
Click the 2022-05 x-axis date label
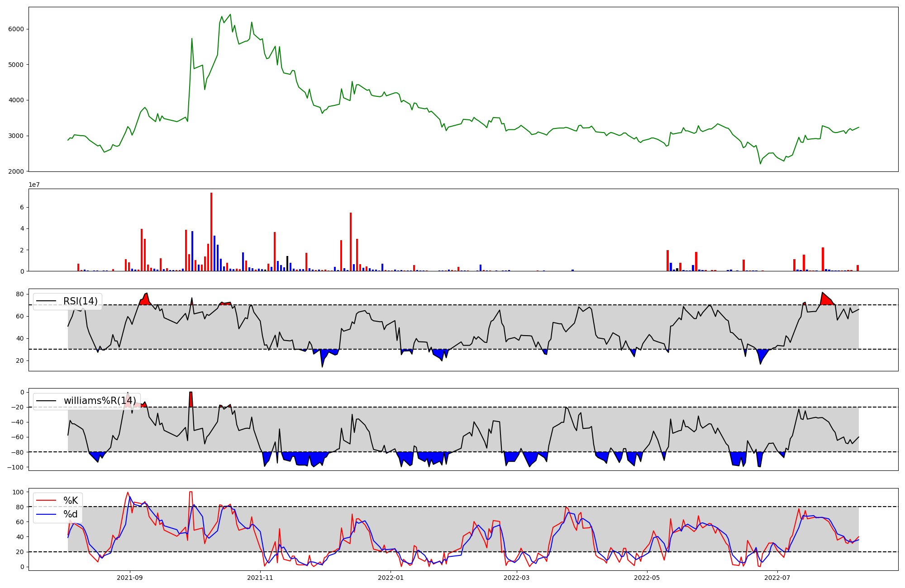pyautogui.click(x=647, y=578)
